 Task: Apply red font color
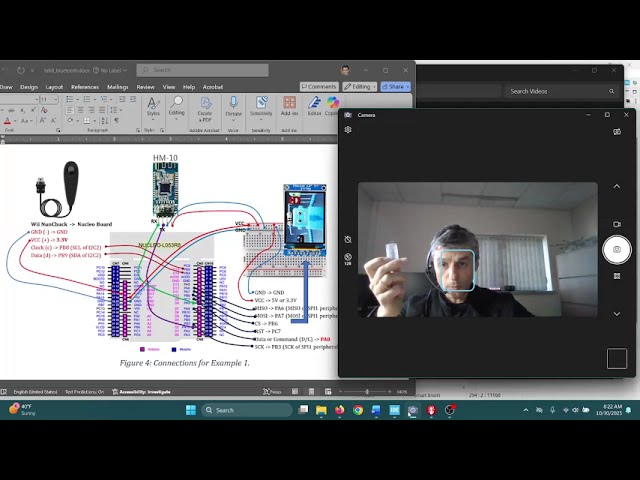(x=7, y=121)
